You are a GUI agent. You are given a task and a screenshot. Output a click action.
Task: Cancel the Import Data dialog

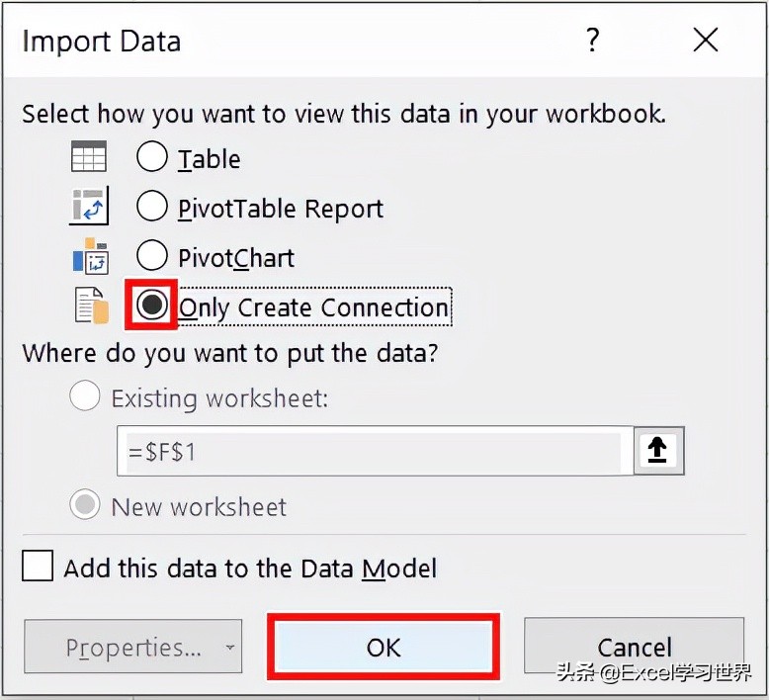635,646
